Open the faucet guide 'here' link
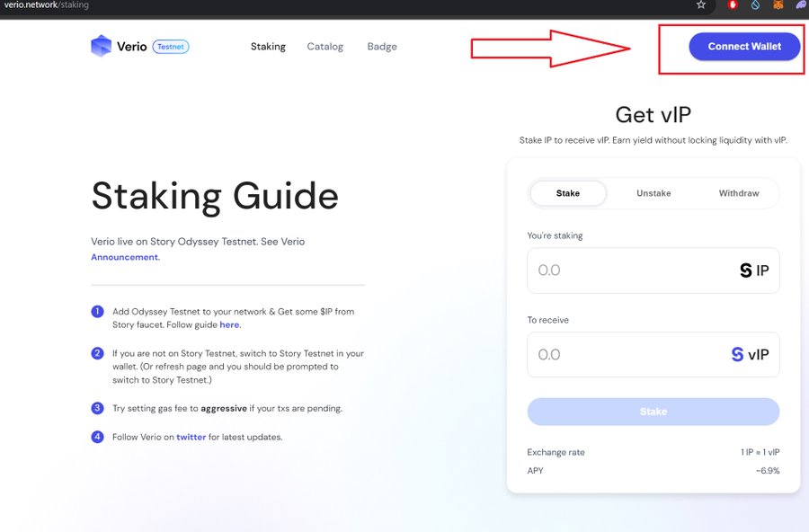Screen dimensions: 809x532 coord(229,324)
